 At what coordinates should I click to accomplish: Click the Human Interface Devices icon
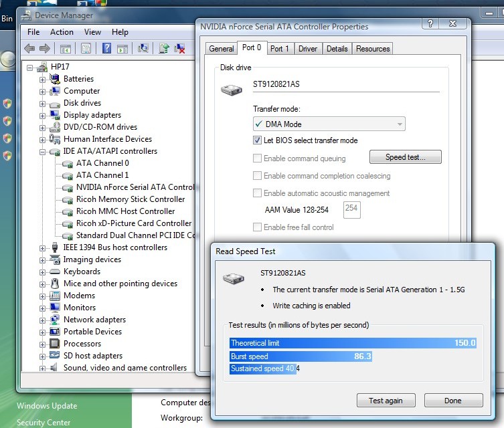[55, 139]
